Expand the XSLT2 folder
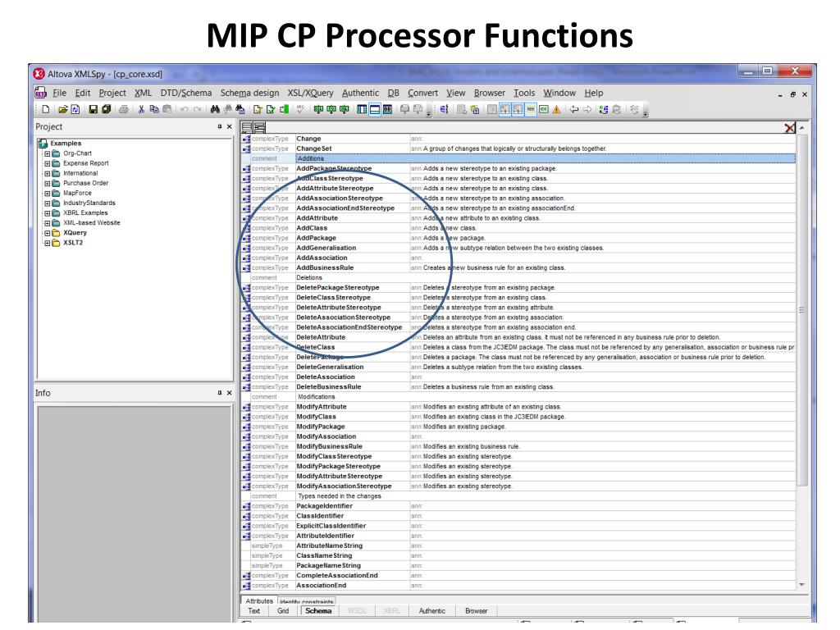Screen dimensions: 840x630 (x=47, y=243)
